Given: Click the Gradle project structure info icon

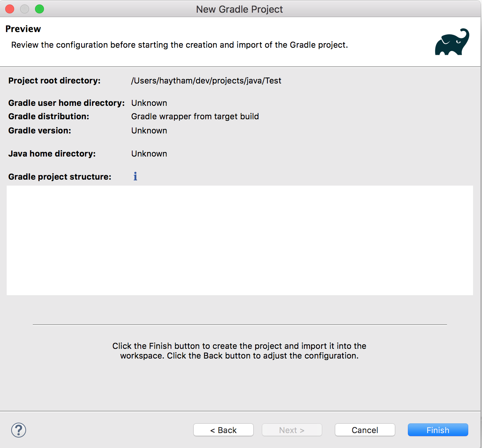Looking at the screenshot, I should click(135, 176).
